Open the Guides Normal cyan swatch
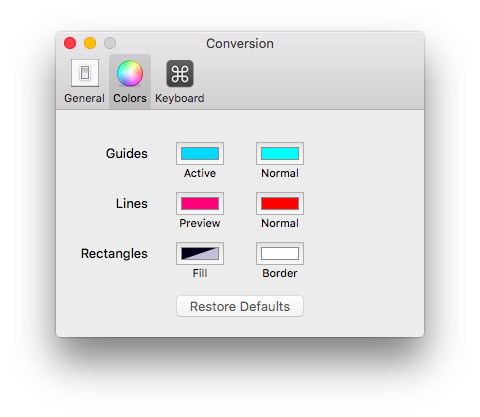 point(280,153)
